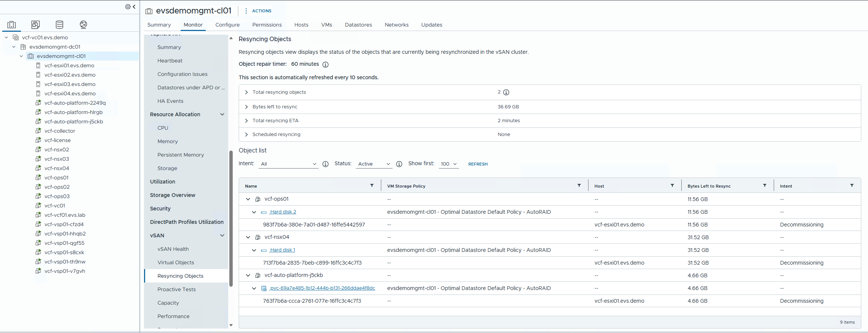The height and width of the screenshot is (333, 868).
Task: Click the vcf-vc01.evs.demo vCenter icon
Action: pyautogui.click(x=16, y=37)
